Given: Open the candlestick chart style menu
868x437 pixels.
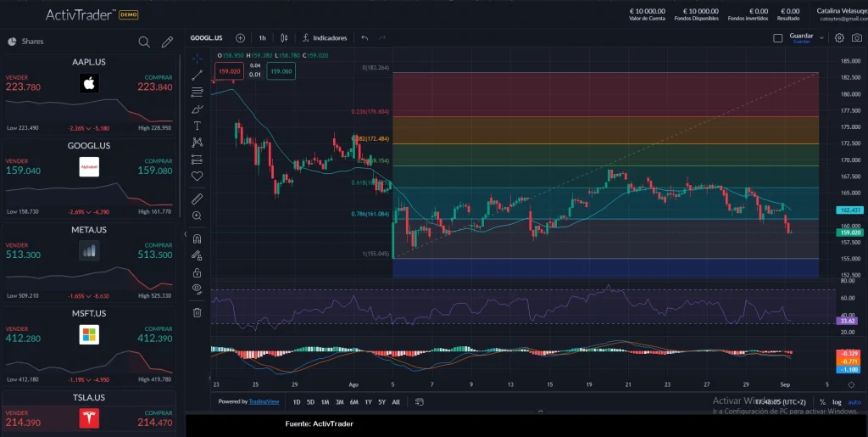Looking at the screenshot, I should (x=284, y=38).
